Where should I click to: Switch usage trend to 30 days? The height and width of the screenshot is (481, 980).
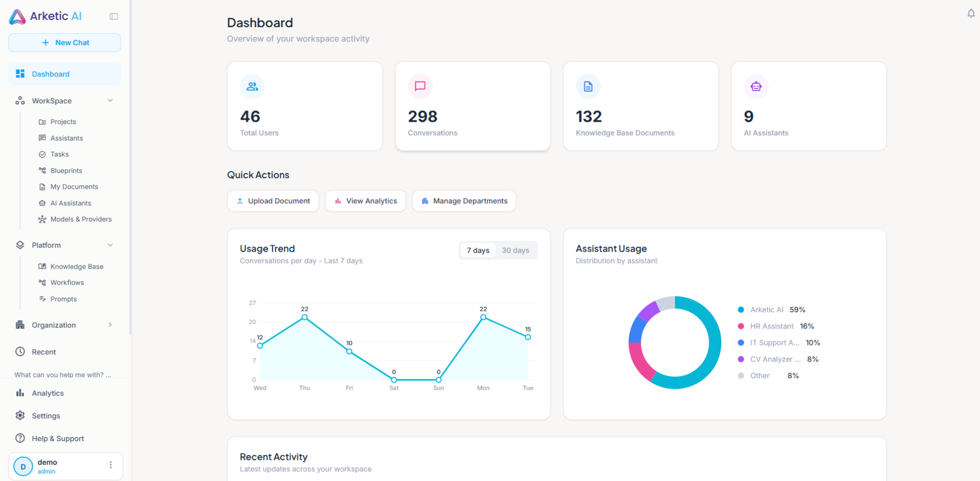(516, 250)
